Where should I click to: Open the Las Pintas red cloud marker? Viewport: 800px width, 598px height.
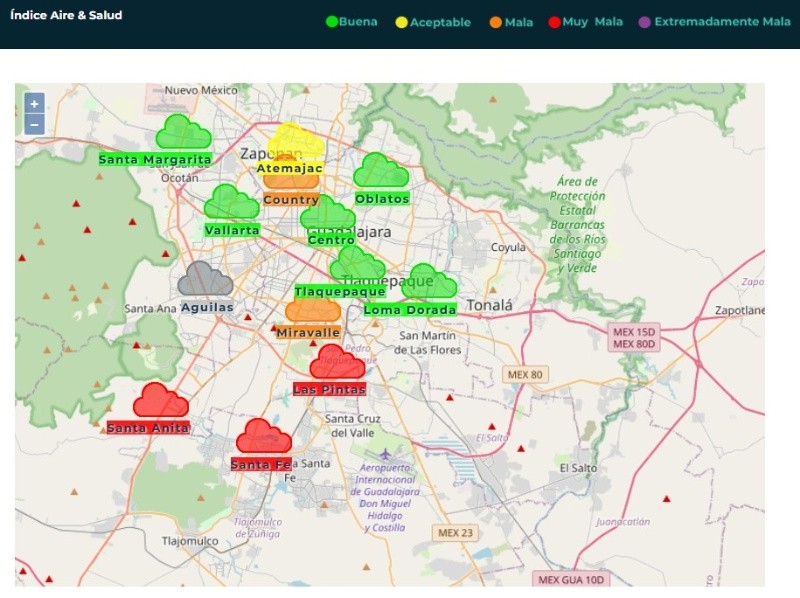pos(337,362)
